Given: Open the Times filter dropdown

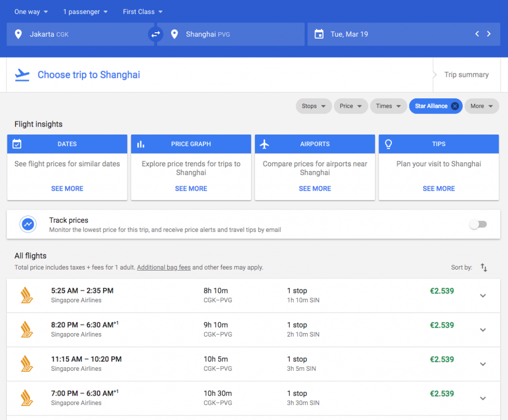Looking at the screenshot, I should tap(388, 106).
